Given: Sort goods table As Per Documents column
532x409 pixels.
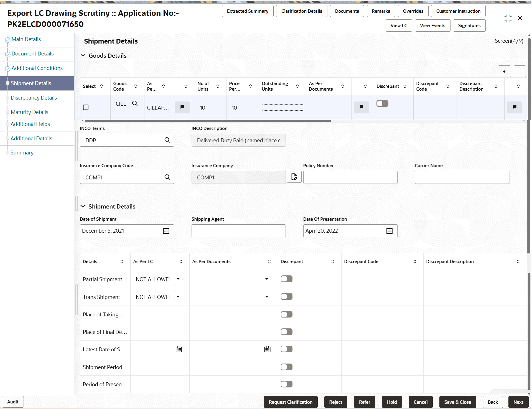Looking at the screenshot, I should [x=343, y=86].
